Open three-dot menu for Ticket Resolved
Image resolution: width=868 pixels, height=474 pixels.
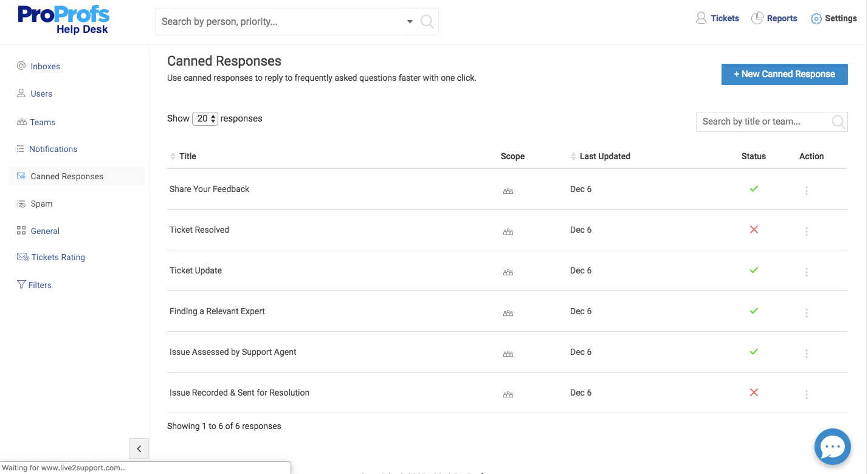807,232
